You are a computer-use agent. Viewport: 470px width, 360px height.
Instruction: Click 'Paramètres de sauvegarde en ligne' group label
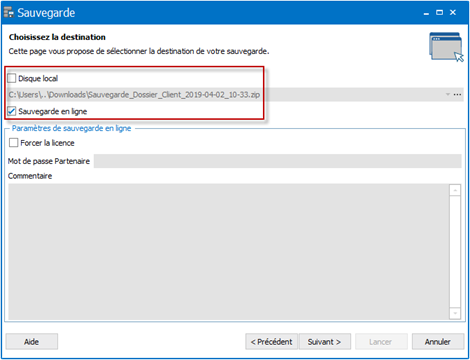pyautogui.click(x=71, y=128)
